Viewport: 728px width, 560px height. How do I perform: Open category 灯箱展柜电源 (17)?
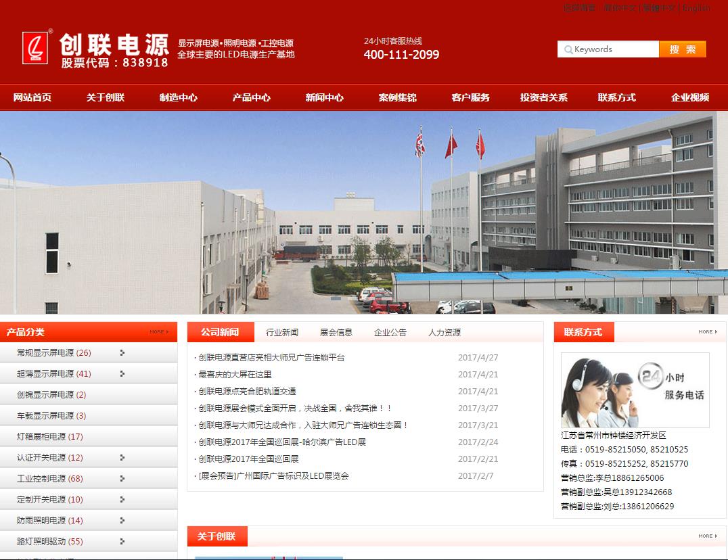click(49, 436)
